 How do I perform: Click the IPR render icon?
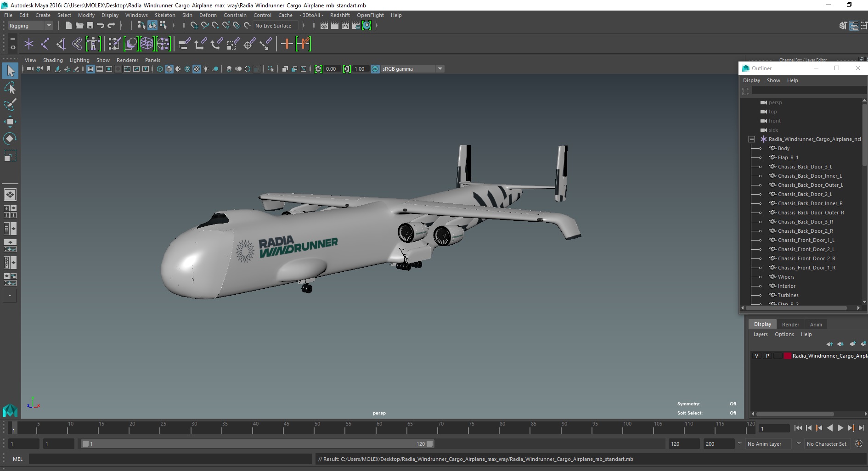[345, 26]
